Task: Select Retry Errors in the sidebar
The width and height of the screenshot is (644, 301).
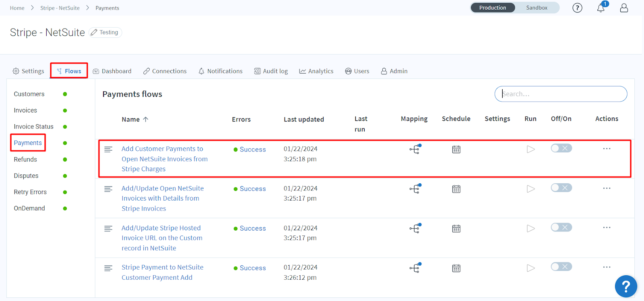Action: click(30, 192)
